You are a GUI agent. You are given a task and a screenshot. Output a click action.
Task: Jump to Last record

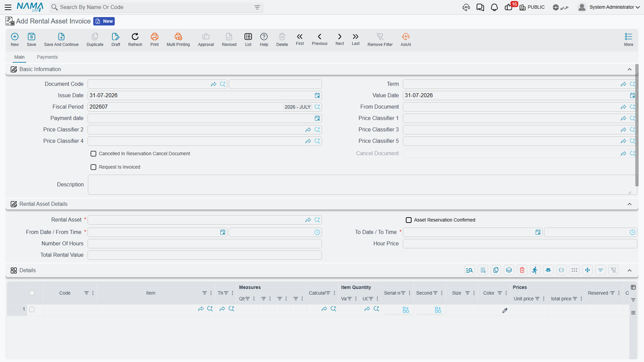pyautogui.click(x=356, y=39)
